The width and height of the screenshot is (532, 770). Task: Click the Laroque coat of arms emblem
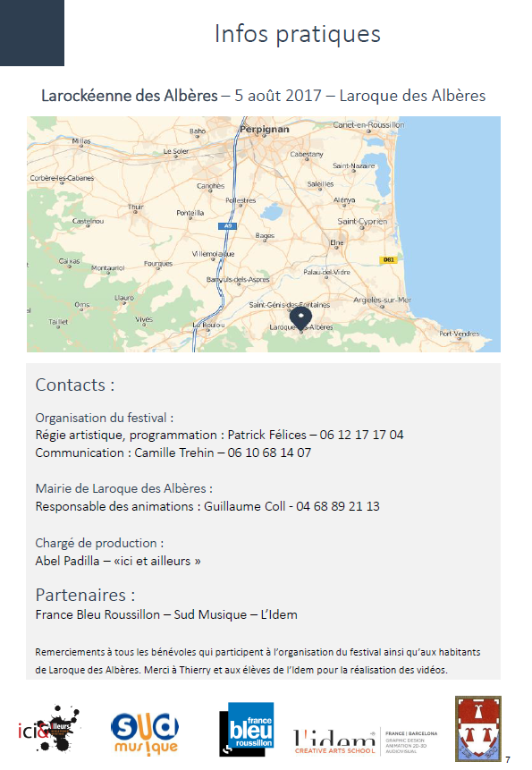click(x=478, y=728)
